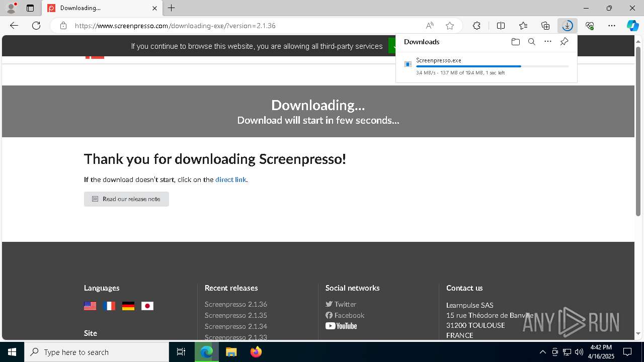Click the direct link
Viewport: 644px width, 362px height.
point(231,179)
